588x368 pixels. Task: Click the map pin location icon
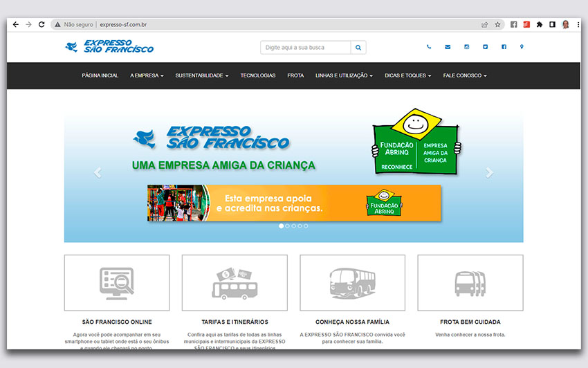[522, 47]
